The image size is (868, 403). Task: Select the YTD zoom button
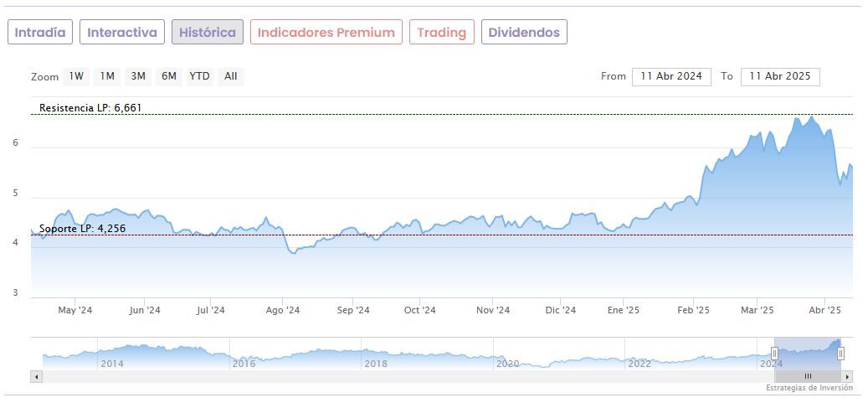tap(199, 76)
